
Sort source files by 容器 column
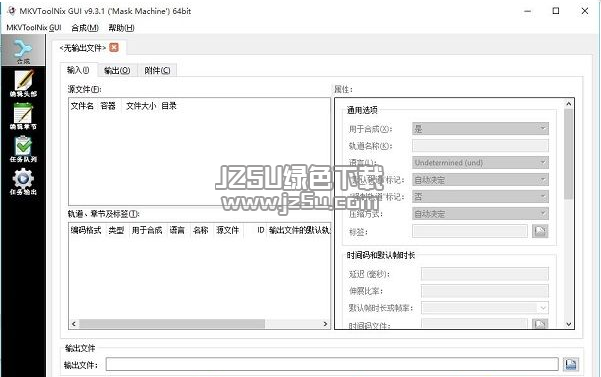[x=108, y=106]
